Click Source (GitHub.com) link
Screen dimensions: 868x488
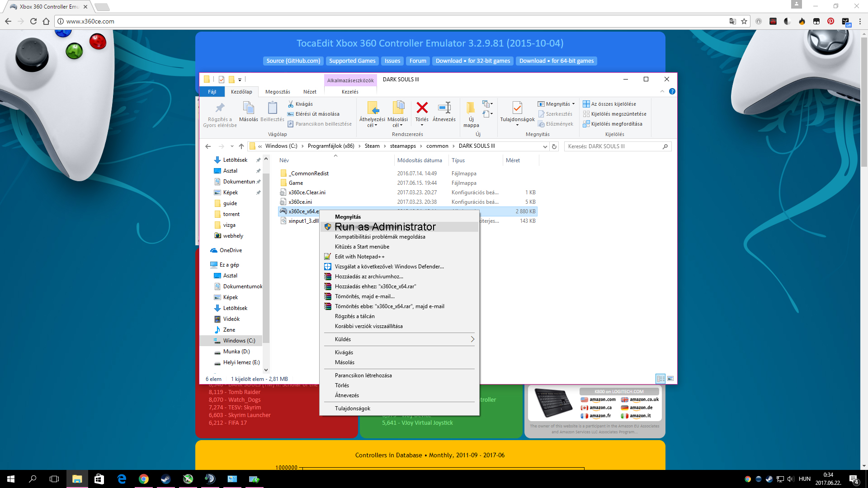click(293, 61)
